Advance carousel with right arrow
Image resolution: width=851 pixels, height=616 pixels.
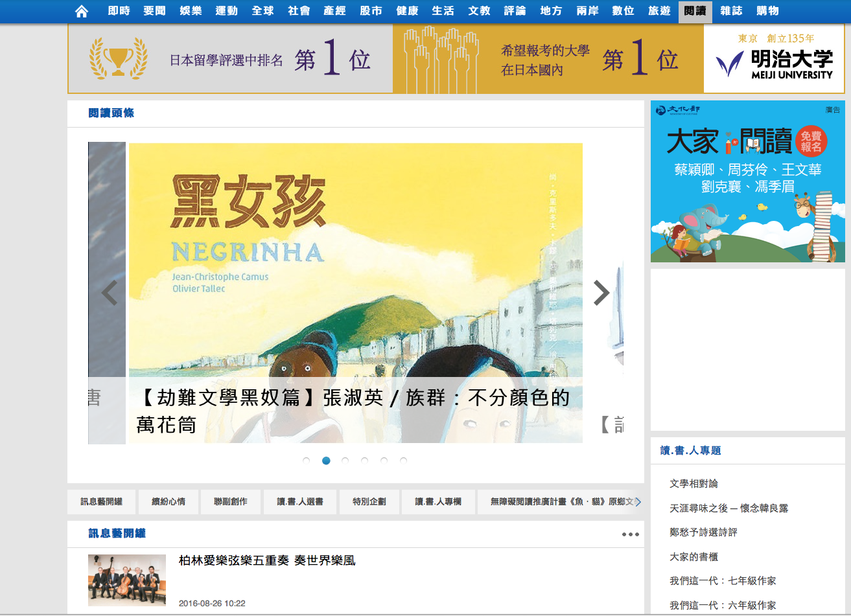coord(601,293)
